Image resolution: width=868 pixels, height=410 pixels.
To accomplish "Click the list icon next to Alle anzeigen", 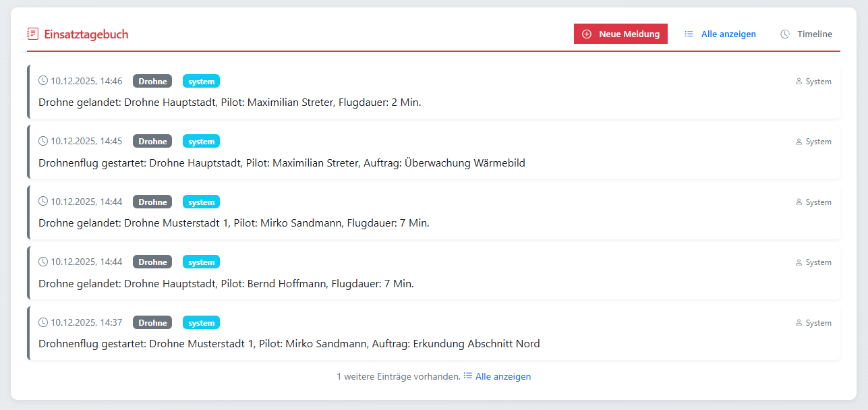I will pos(688,33).
